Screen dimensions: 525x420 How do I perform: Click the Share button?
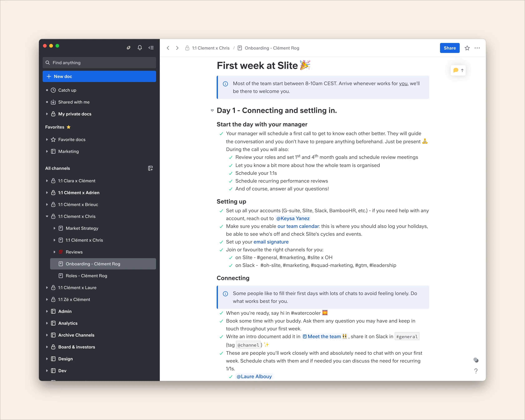450,48
